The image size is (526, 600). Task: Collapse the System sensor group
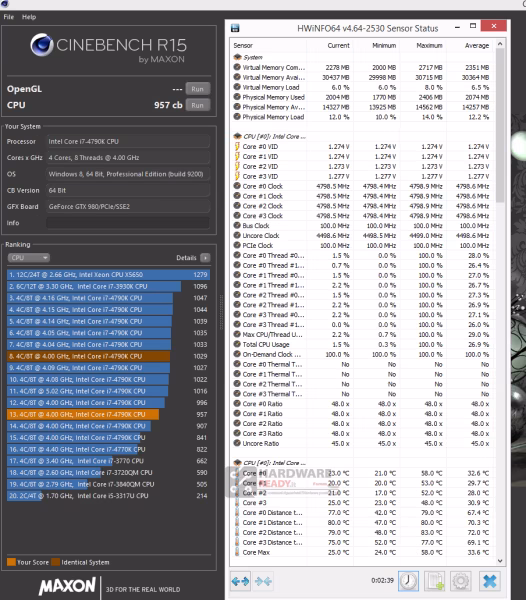[x=237, y=57]
